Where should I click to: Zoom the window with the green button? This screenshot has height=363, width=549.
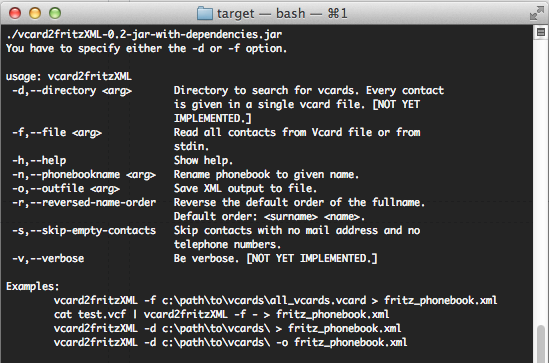pos(55,13)
